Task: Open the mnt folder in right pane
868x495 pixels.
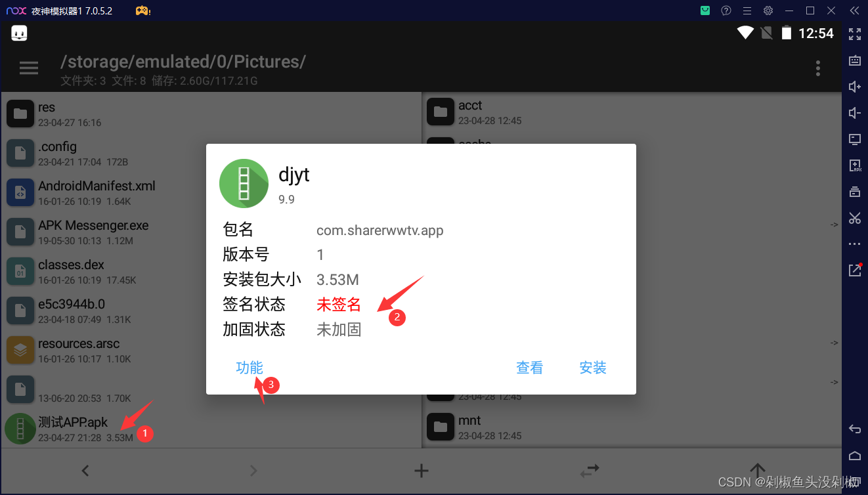Action: click(x=632, y=427)
